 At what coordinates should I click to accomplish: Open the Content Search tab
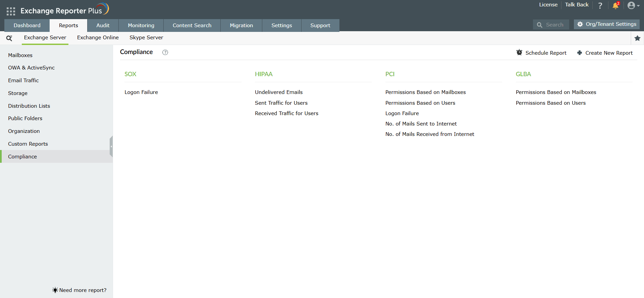(192, 26)
